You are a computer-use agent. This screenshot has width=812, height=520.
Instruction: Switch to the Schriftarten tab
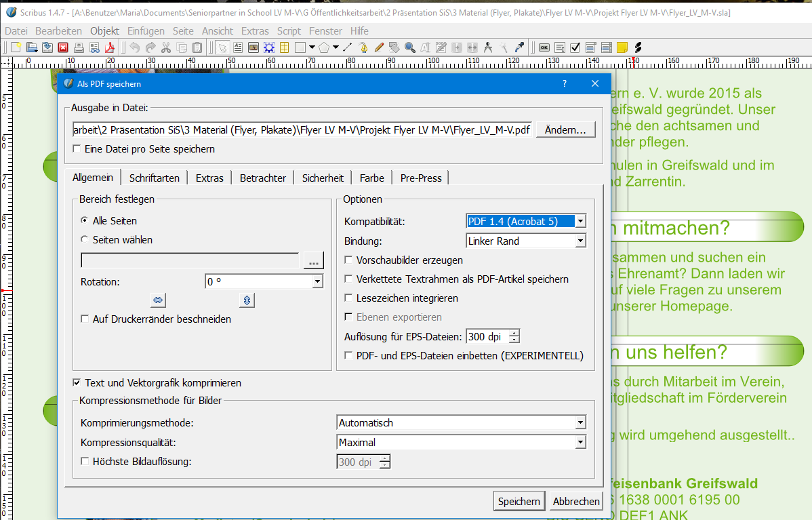(155, 178)
